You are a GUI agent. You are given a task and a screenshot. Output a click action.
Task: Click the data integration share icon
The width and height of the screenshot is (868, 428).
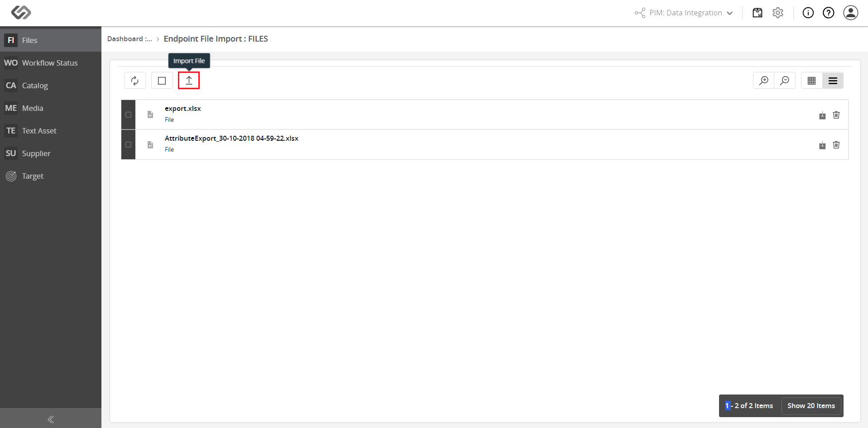click(640, 13)
